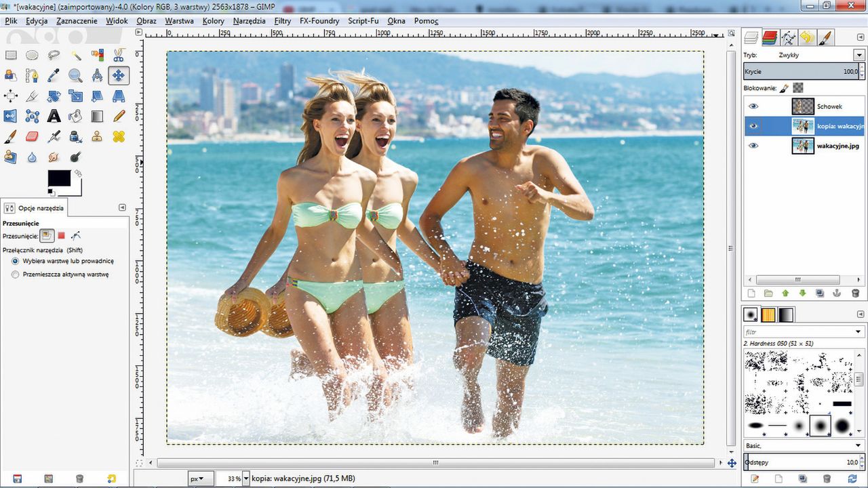Viewport: 868px width, 488px height.
Task: Select the Heal bandage tool
Action: coord(119,136)
